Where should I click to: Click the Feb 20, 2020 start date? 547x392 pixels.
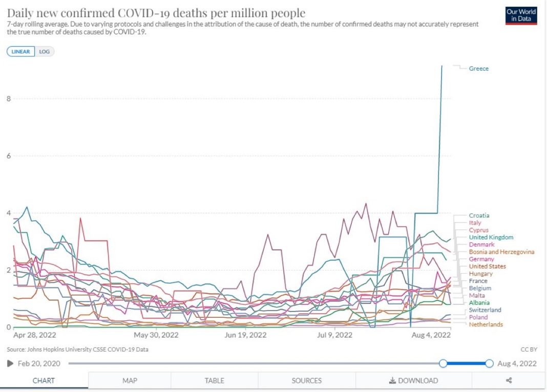[38, 363]
